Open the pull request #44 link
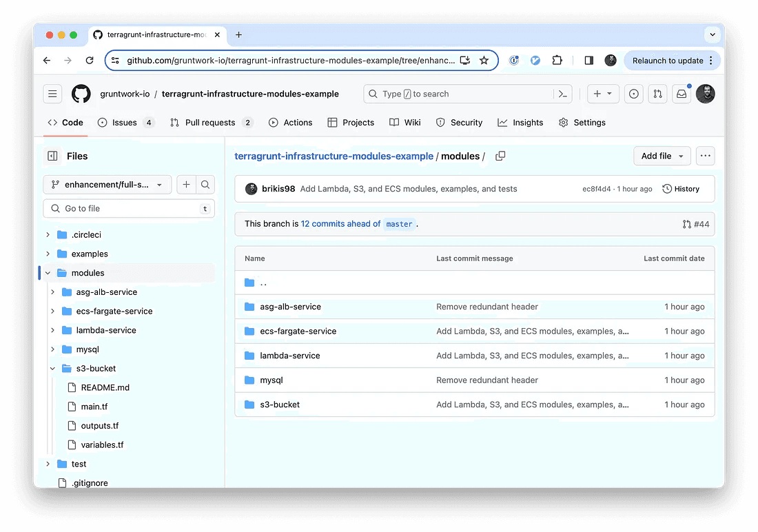 pyautogui.click(x=696, y=224)
